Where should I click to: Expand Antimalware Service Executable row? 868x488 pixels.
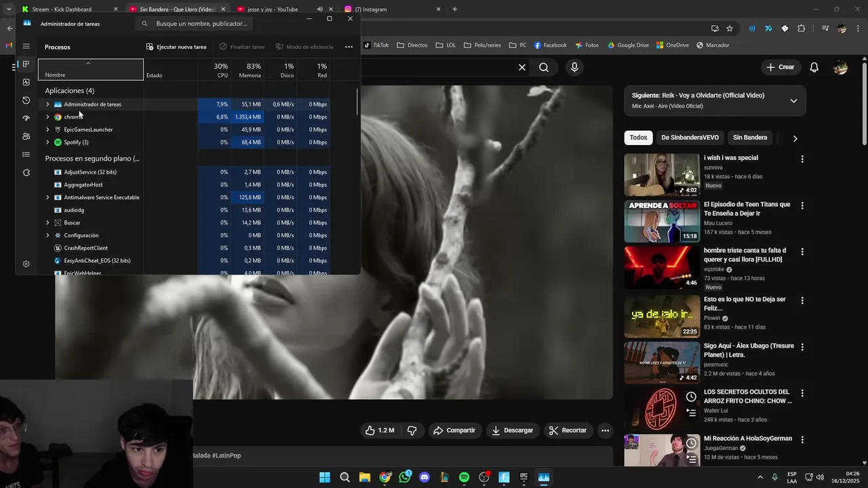[47, 197]
